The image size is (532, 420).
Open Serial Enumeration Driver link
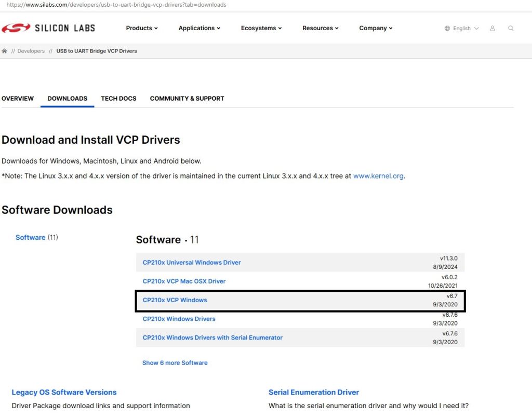313,392
